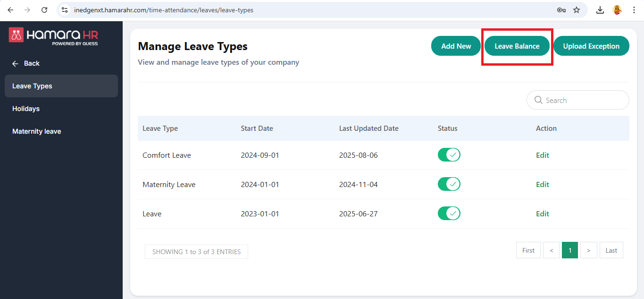Click the Action column header
Screen dimensions: 644x299
pyautogui.click(x=546, y=128)
